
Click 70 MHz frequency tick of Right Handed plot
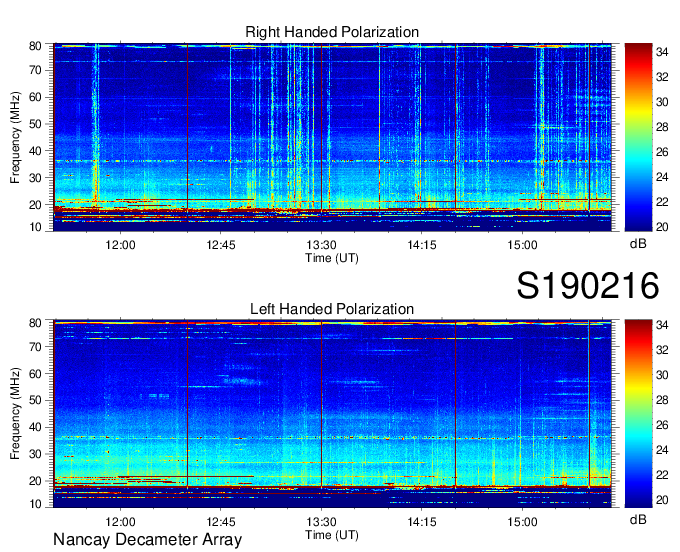[x=35, y=70]
